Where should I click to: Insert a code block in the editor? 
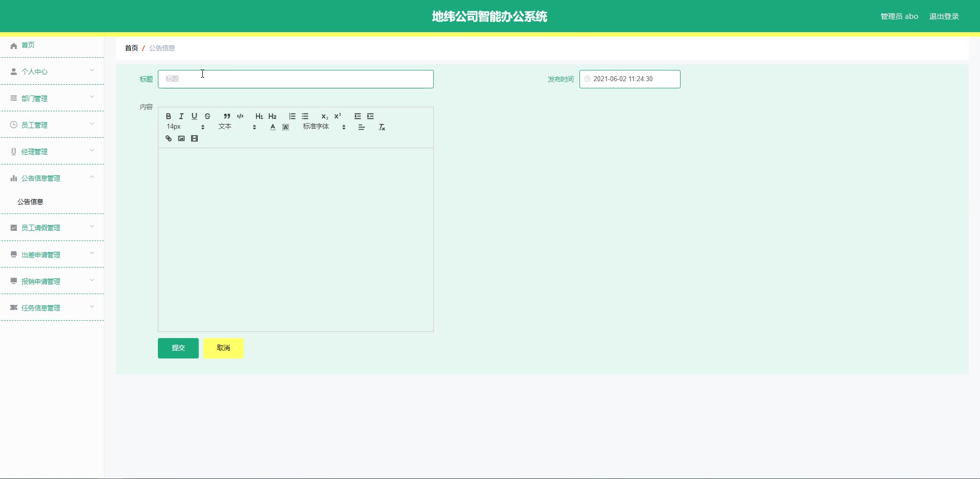[240, 116]
